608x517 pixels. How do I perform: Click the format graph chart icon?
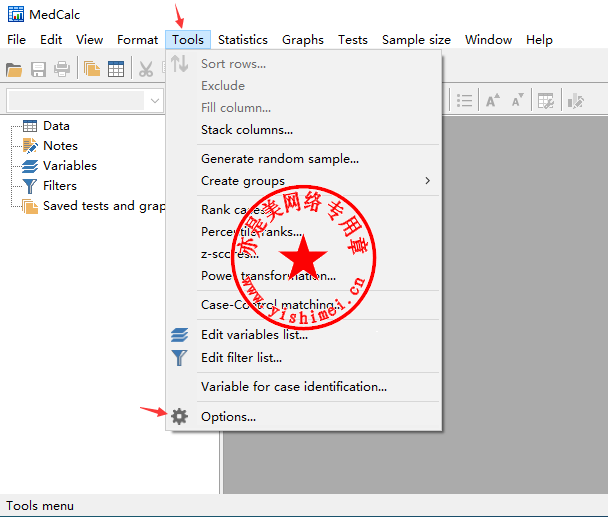click(576, 101)
